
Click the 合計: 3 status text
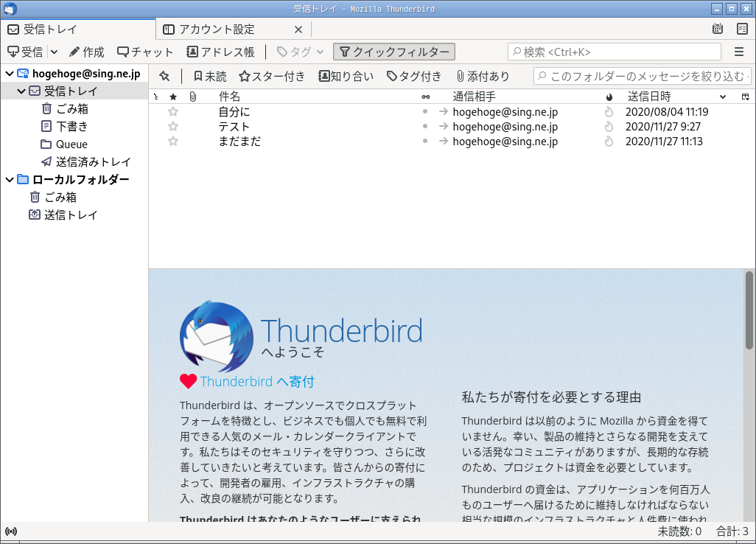732,531
